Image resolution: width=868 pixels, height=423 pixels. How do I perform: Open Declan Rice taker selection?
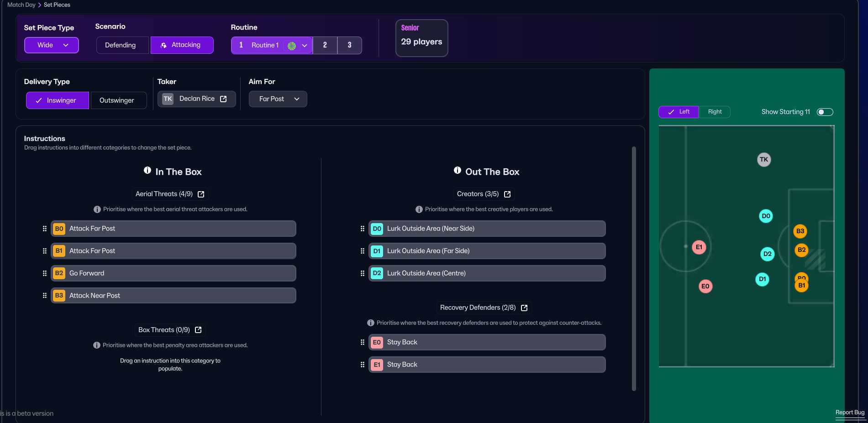(x=197, y=99)
